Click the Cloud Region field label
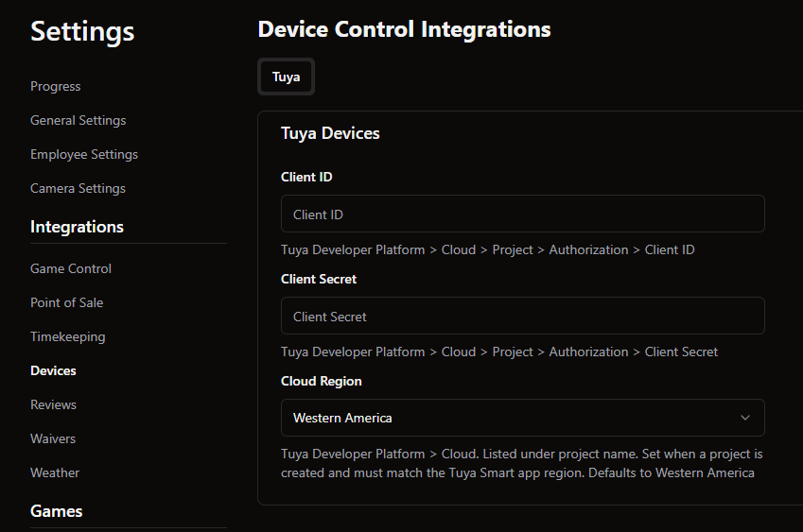This screenshot has height=532, width=803. click(x=321, y=381)
